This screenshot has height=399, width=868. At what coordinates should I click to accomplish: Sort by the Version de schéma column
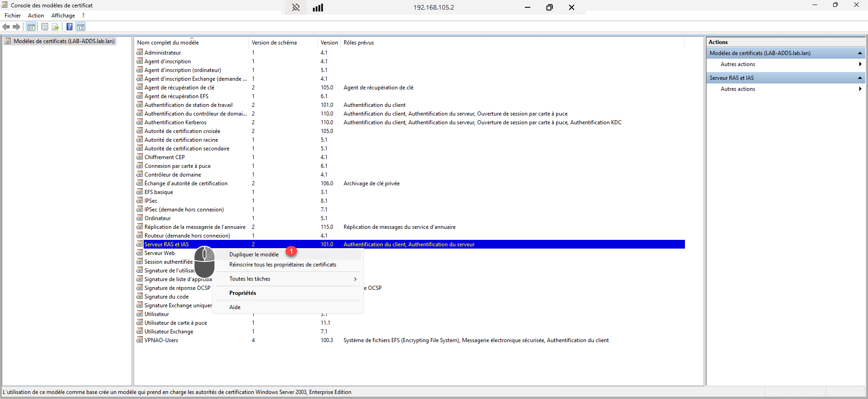(x=274, y=43)
